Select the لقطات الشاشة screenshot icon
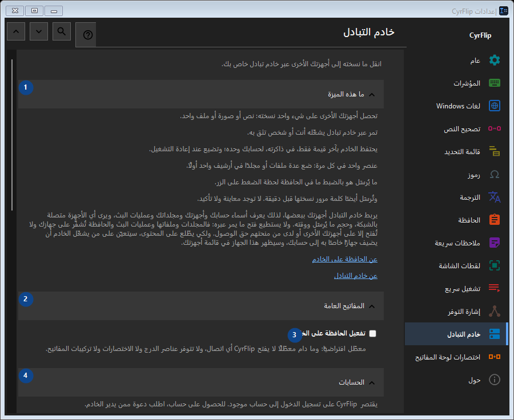This screenshot has height=420, width=514. 495,265
